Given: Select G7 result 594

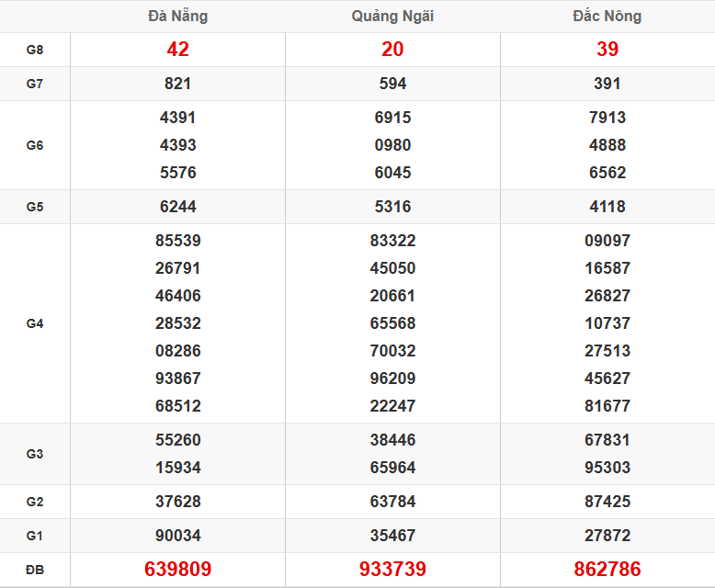Looking at the screenshot, I should 392,84.
